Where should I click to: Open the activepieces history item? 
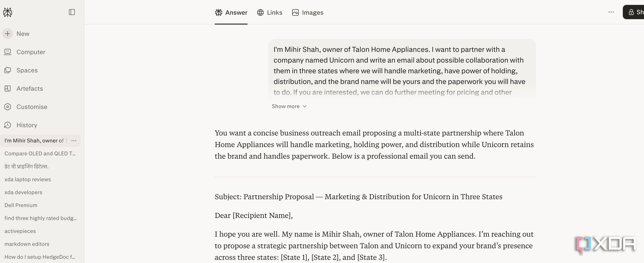(x=20, y=231)
